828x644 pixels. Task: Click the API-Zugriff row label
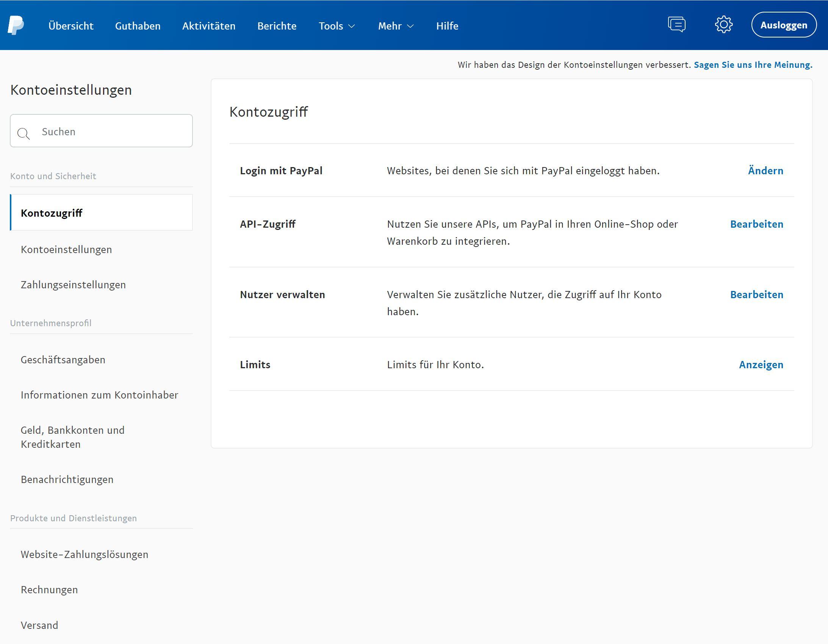coord(268,224)
